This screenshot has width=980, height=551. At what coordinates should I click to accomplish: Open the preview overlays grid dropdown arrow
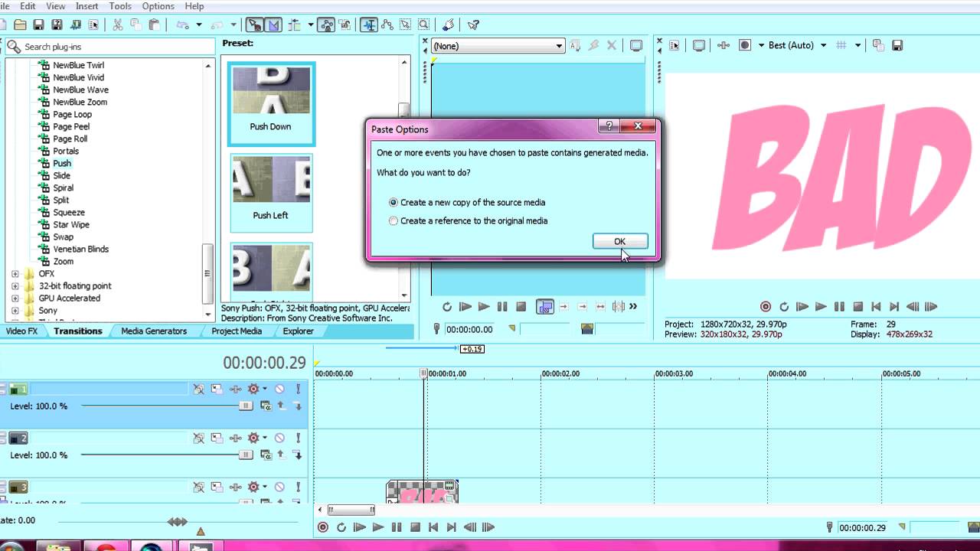[858, 45]
